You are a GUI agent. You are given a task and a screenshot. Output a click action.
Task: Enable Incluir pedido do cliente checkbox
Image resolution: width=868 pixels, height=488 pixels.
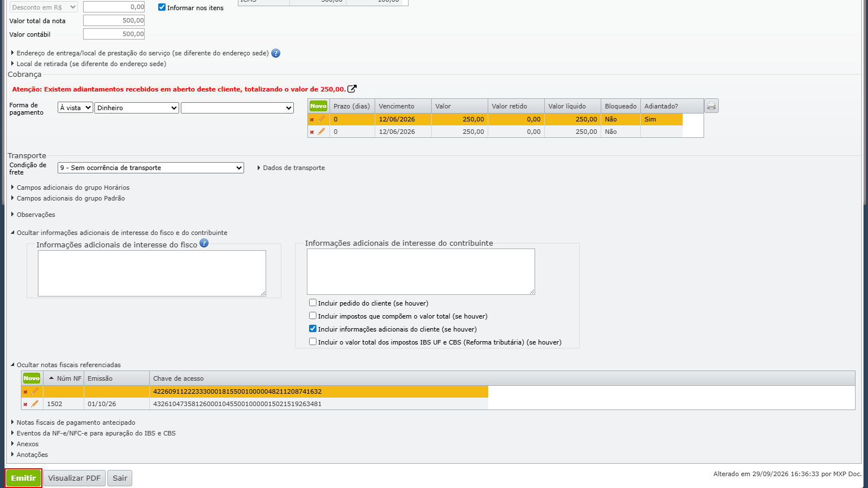(313, 303)
